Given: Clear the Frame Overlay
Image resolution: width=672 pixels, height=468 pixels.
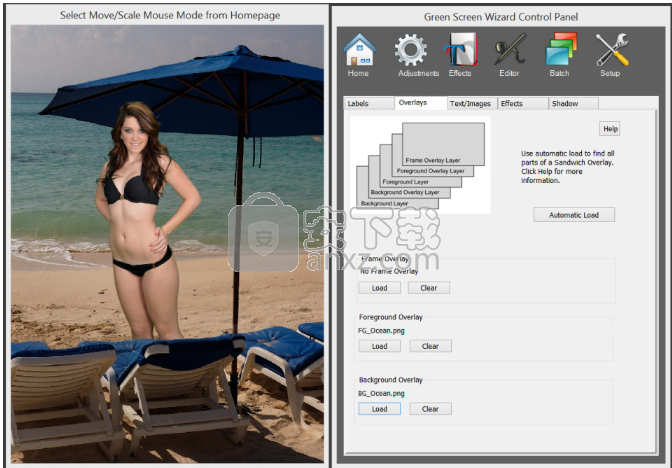Looking at the screenshot, I should (x=429, y=288).
